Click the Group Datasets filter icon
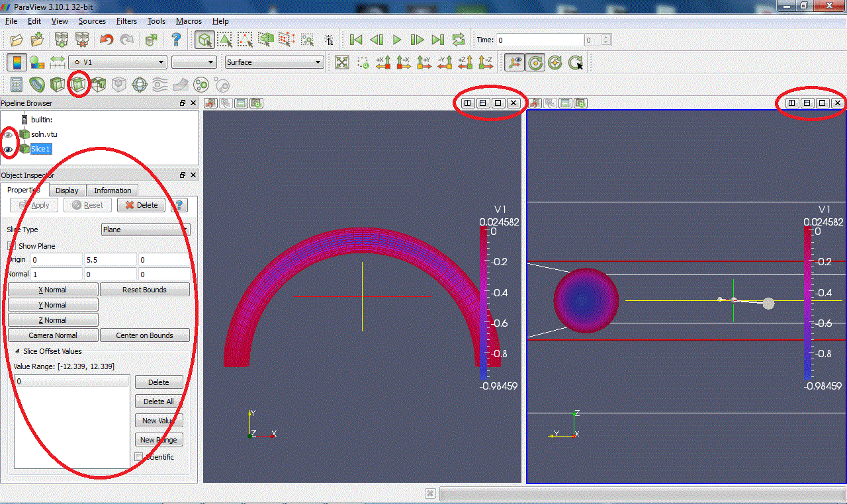The height and width of the screenshot is (504, 847). [201, 85]
